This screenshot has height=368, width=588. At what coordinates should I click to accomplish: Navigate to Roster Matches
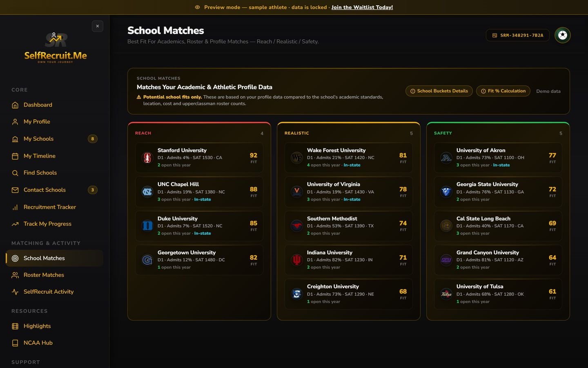click(54, 275)
